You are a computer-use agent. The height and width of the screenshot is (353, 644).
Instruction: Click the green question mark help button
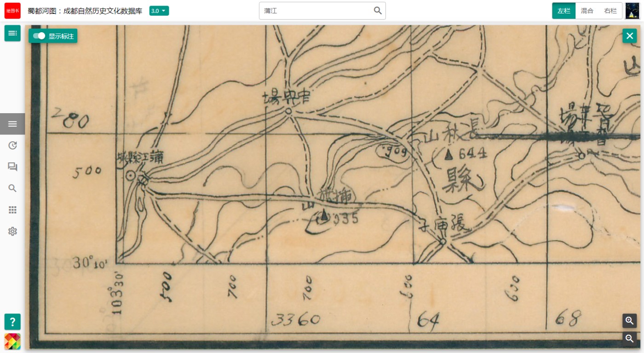coord(12,321)
